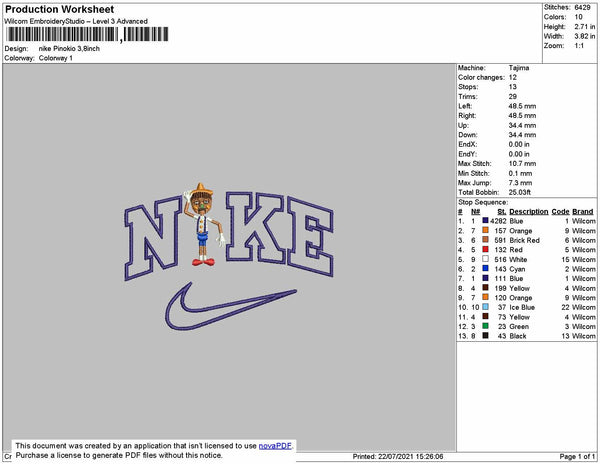Click the St. column header

pos(502,212)
